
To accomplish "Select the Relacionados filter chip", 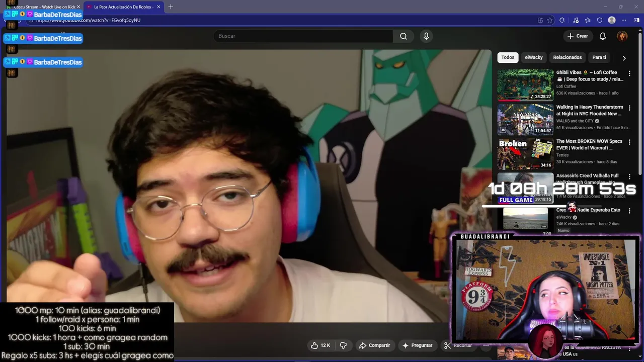I will (568, 57).
